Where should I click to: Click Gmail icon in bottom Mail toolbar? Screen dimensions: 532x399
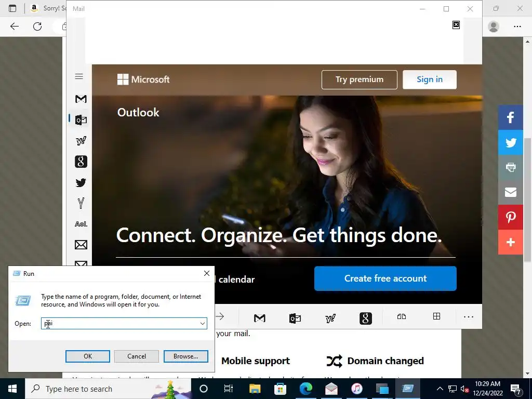(x=260, y=318)
